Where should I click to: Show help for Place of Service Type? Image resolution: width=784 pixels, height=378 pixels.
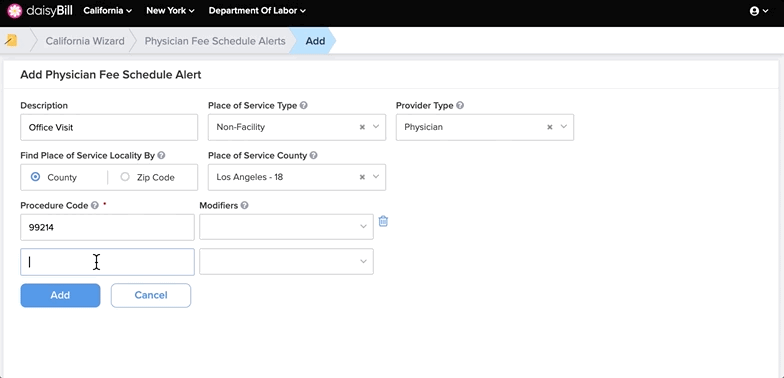click(x=304, y=106)
